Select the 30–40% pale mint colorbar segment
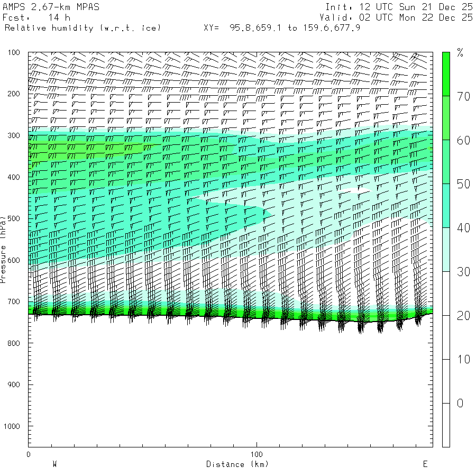 click(446, 250)
